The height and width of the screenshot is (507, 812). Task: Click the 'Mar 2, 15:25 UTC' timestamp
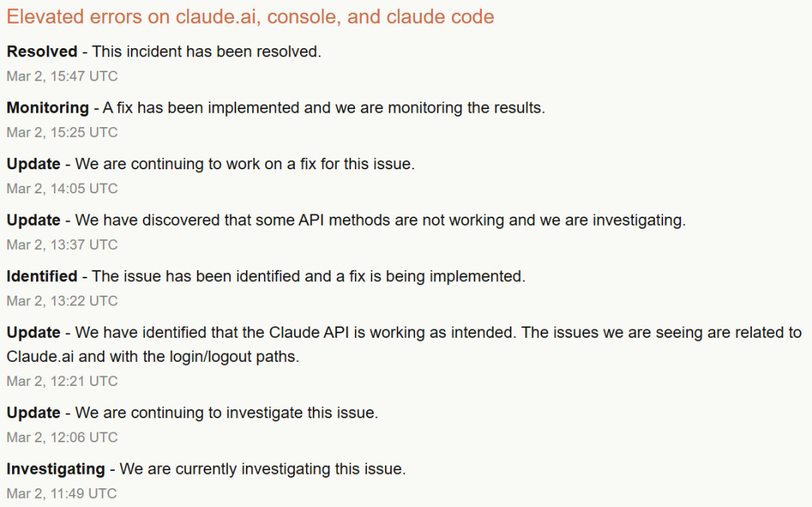point(62,132)
